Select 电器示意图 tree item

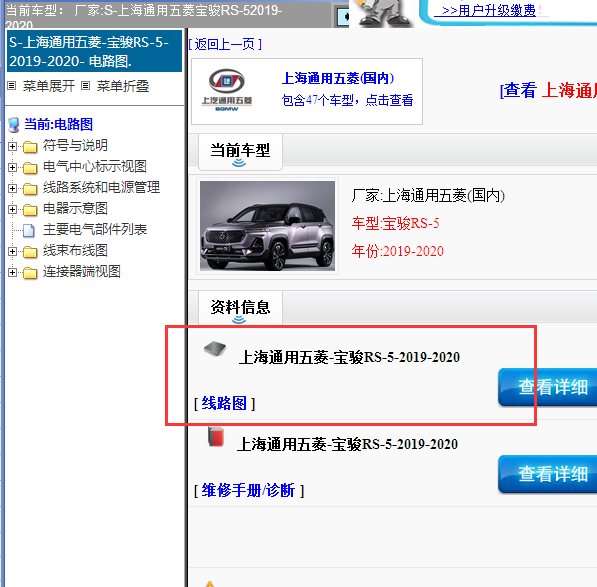[75, 208]
